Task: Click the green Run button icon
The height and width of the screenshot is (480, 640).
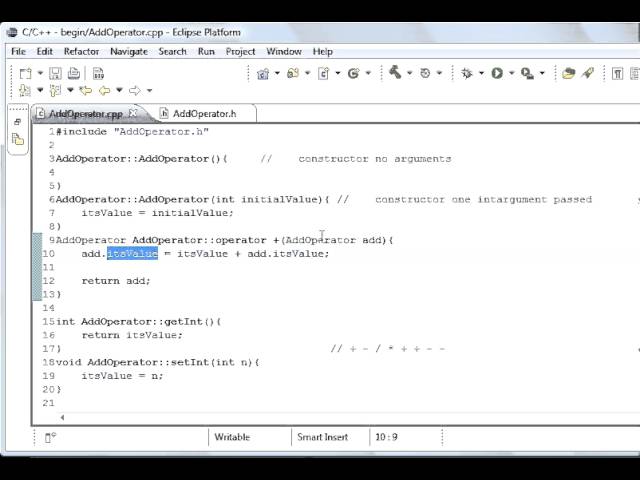Action: tap(497, 73)
